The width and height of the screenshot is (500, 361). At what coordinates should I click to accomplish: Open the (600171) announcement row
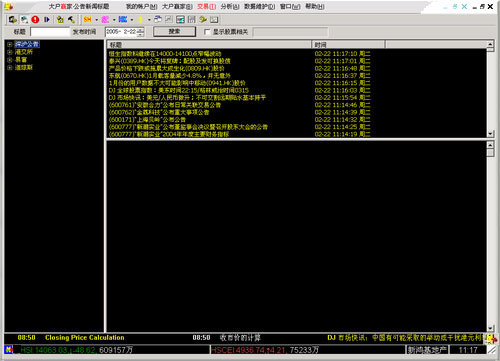tap(147, 120)
